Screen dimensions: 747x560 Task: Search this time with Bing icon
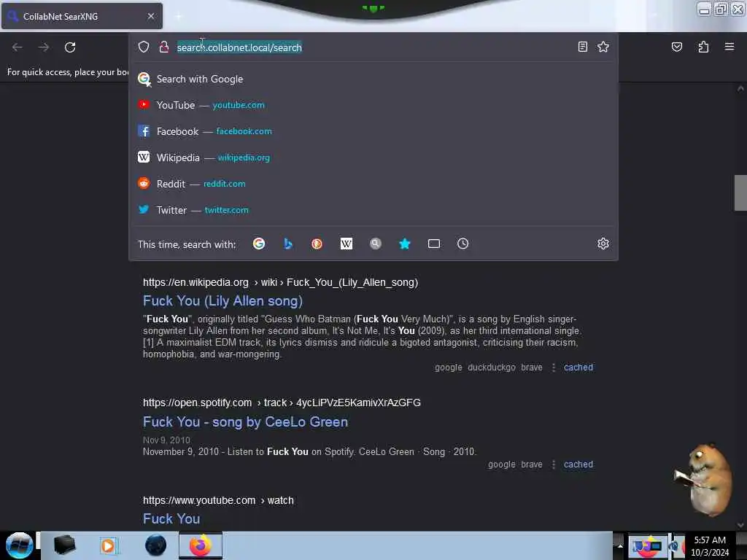point(287,244)
